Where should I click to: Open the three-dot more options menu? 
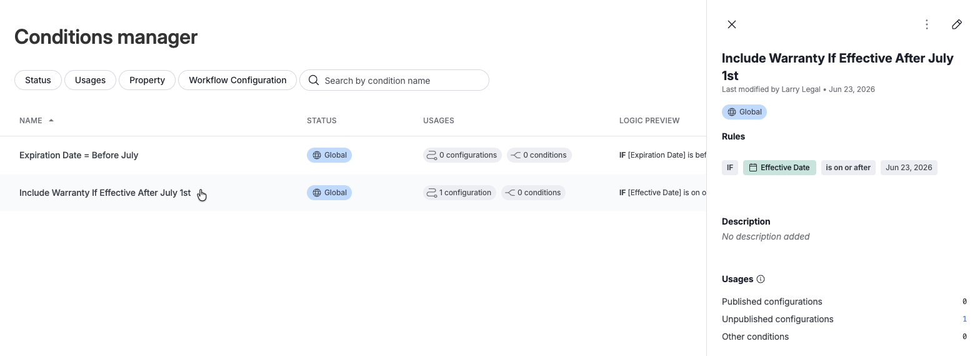[927, 24]
